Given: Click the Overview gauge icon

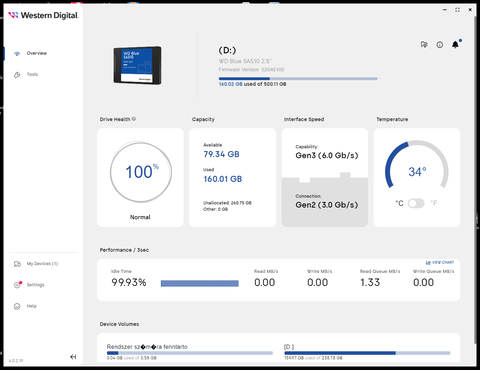Looking at the screenshot, I should [x=17, y=54].
